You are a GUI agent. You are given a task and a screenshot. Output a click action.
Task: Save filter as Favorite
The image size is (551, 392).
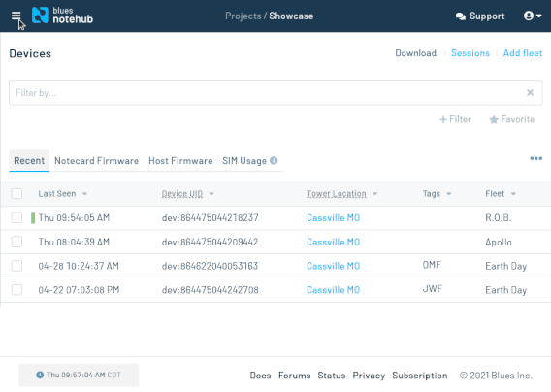512,119
